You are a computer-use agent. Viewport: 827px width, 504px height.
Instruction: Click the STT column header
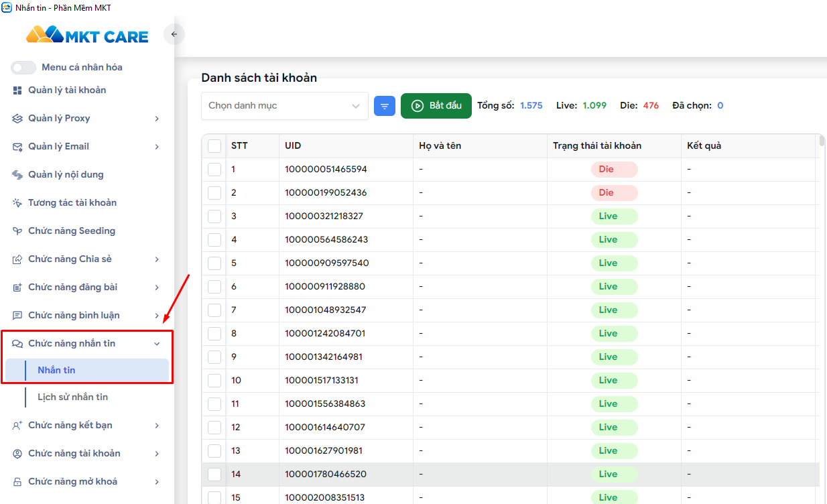[253, 146]
